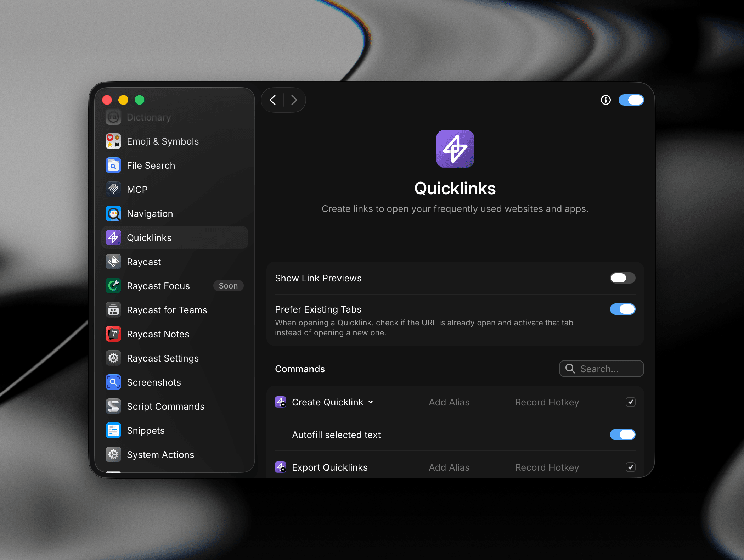Click the Script Commands icon
This screenshot has height=560, width=744.
[113, 407]
